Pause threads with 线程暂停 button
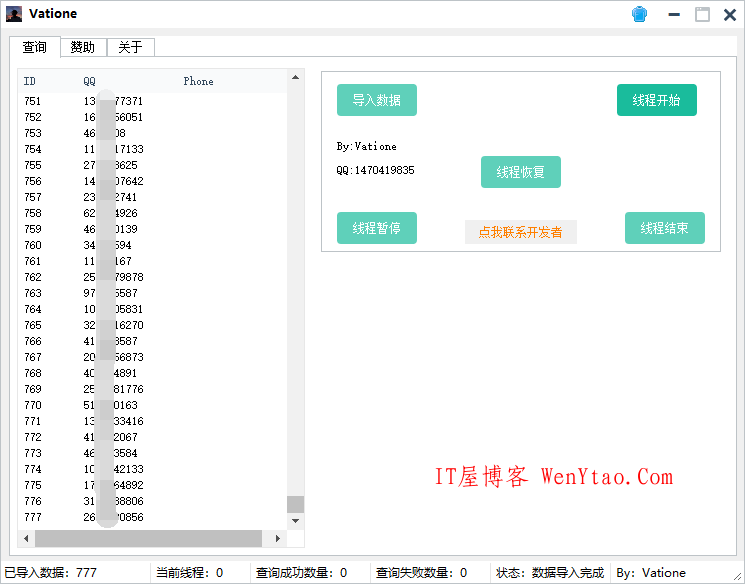Image resolution: width=745 pixels, height=584 pixels. click(x=377, y=228)
